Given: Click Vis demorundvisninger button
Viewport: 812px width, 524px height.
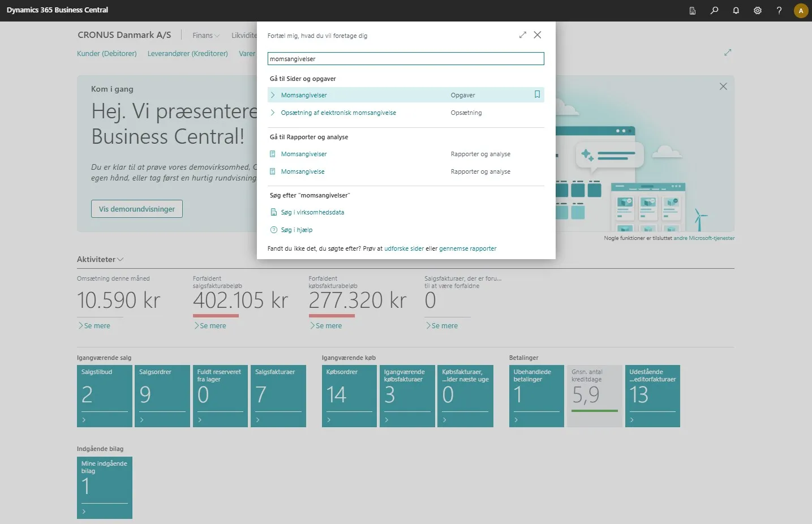Looking at the screenshot, I should coord(137,209).
